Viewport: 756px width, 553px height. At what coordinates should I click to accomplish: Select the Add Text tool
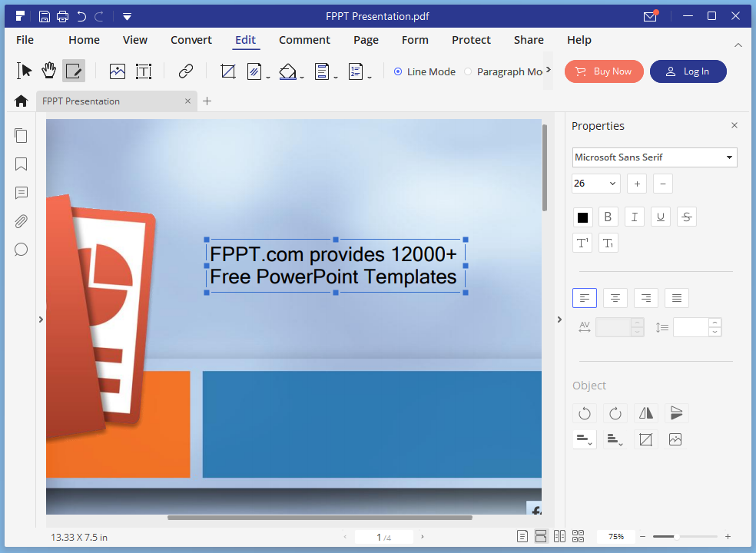tap(144, 71)
